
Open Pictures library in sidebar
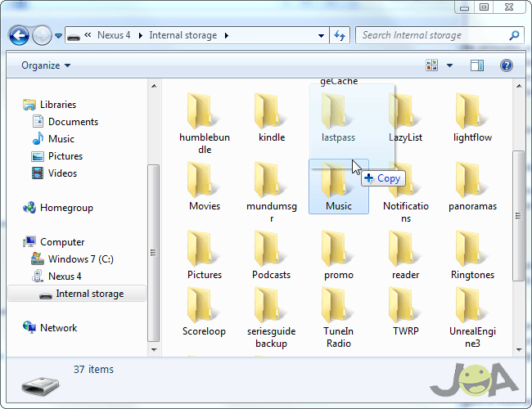pyautogui.click(x=57, y=156)
